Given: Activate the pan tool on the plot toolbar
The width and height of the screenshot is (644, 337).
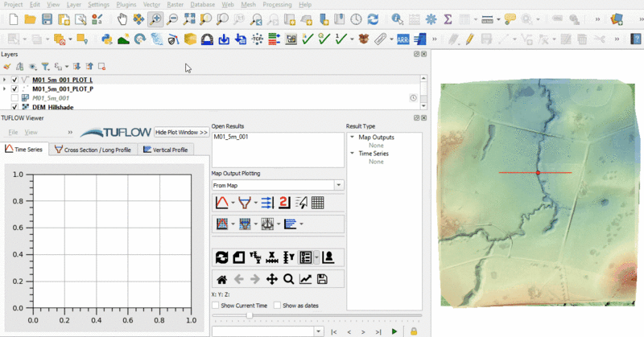Looking at the screenshot, I should click(x=271, y=280).
